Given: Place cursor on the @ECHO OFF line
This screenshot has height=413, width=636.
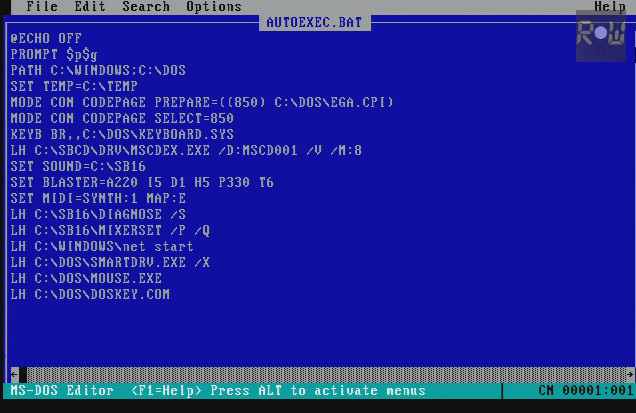Looking at the screenshot, I should point(46,38).
